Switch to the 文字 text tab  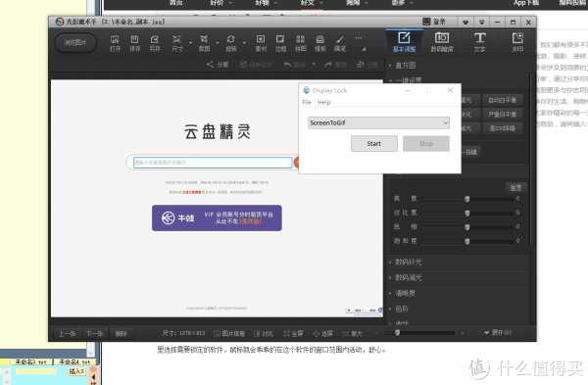pos(479,42)
